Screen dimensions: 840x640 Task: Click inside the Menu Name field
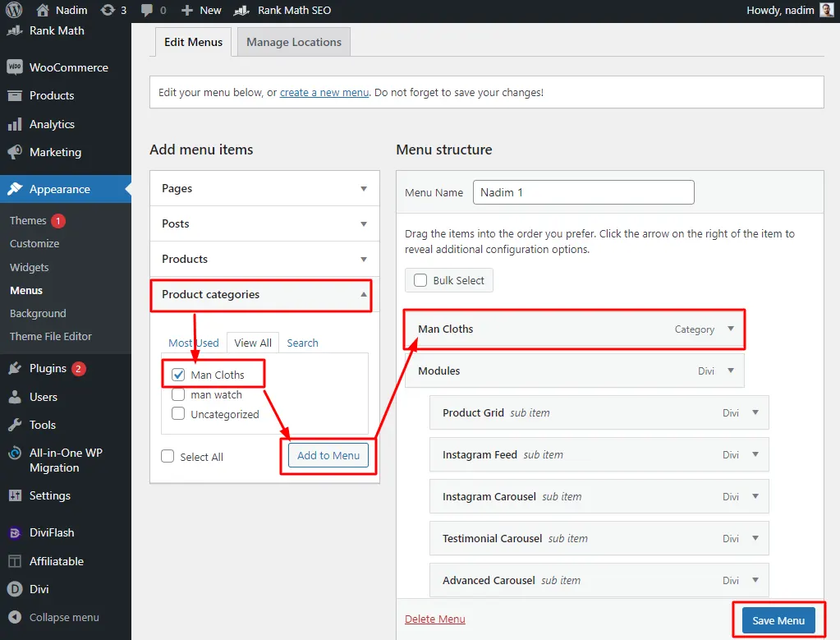[x=583, y=192]
